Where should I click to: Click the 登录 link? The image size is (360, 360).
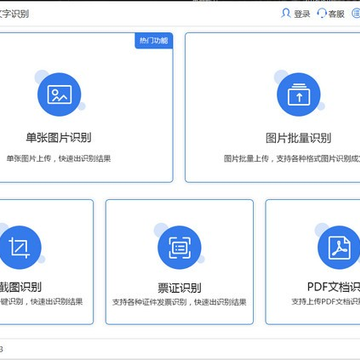click(x=302, y=14)
